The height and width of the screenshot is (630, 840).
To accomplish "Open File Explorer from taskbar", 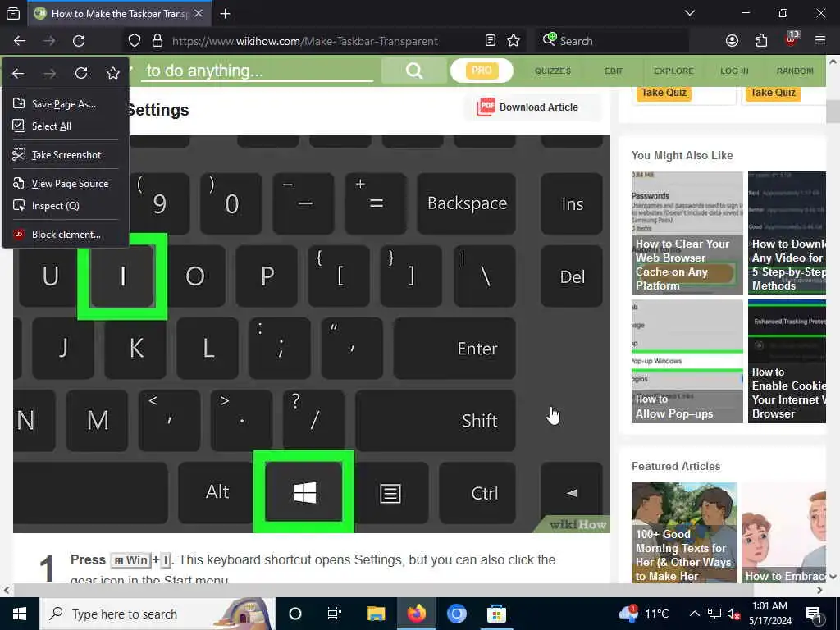I will 376,614.
